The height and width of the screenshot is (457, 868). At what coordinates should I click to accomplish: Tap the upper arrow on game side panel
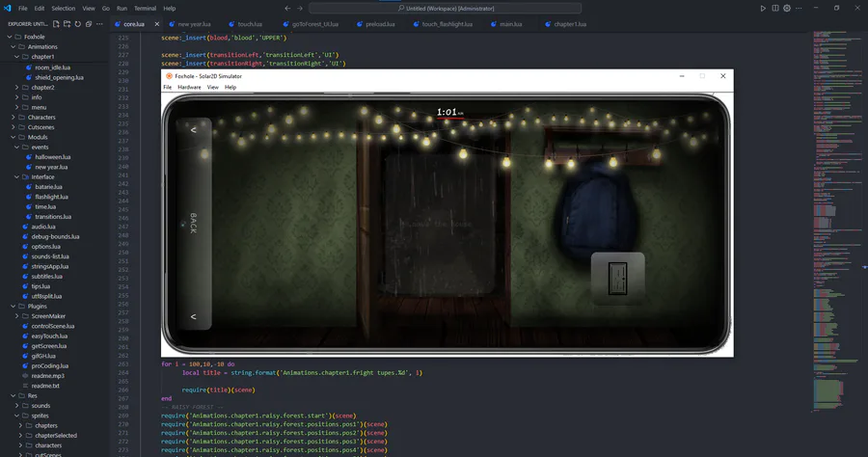click(193, 130)
